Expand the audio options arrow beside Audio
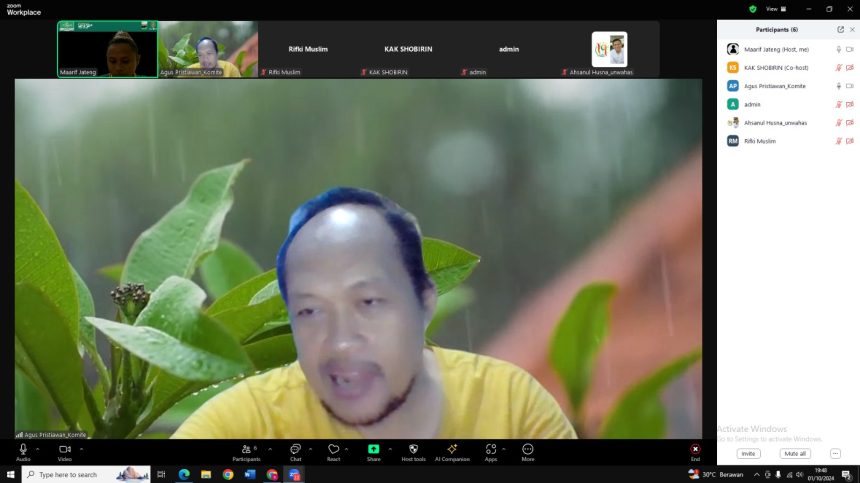The height and width of the screenshot is (483, 860). click(x=38, y=448)
